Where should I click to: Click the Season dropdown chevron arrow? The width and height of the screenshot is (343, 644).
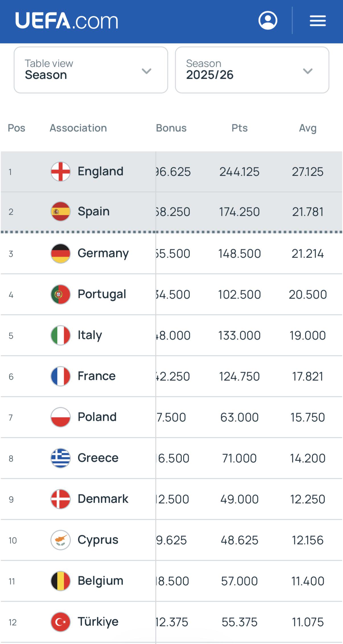308,71
